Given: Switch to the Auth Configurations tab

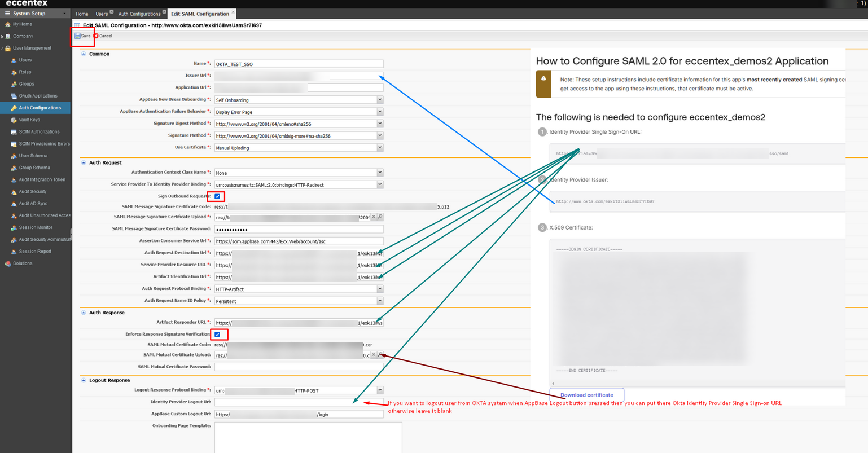Looking at the screenshot, I should 139,14.
